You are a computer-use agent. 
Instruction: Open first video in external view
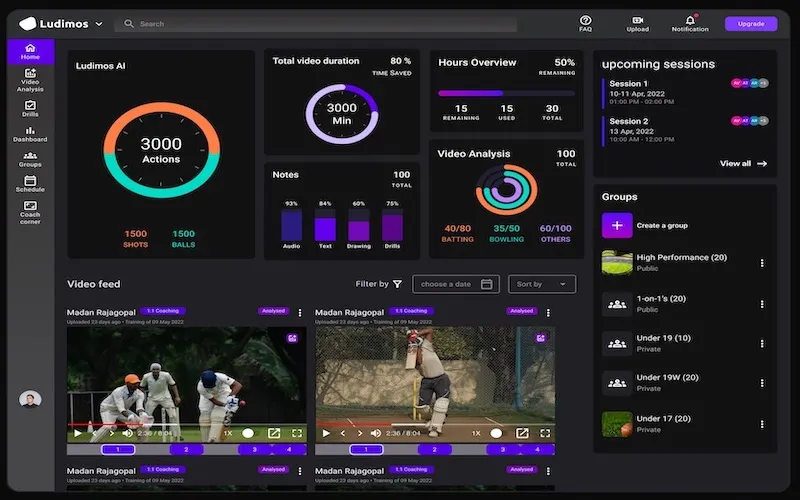pos(274,433)
